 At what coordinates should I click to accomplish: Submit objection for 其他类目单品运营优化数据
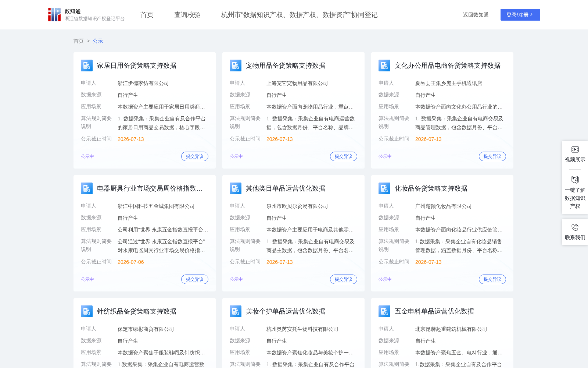344,279
